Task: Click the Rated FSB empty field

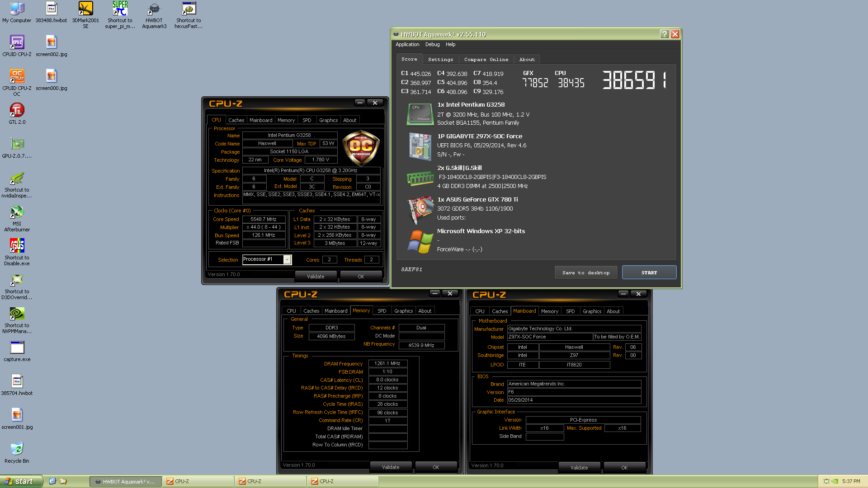Action: click(264, 243)
